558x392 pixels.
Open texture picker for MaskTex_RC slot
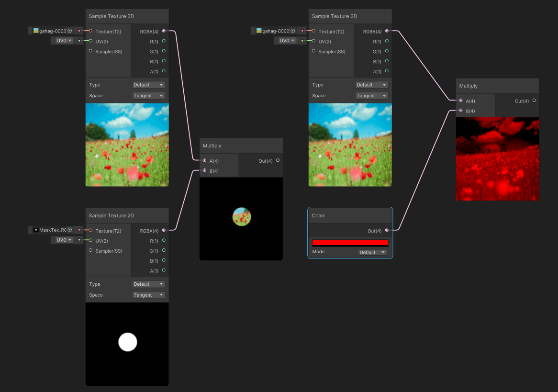70,230
